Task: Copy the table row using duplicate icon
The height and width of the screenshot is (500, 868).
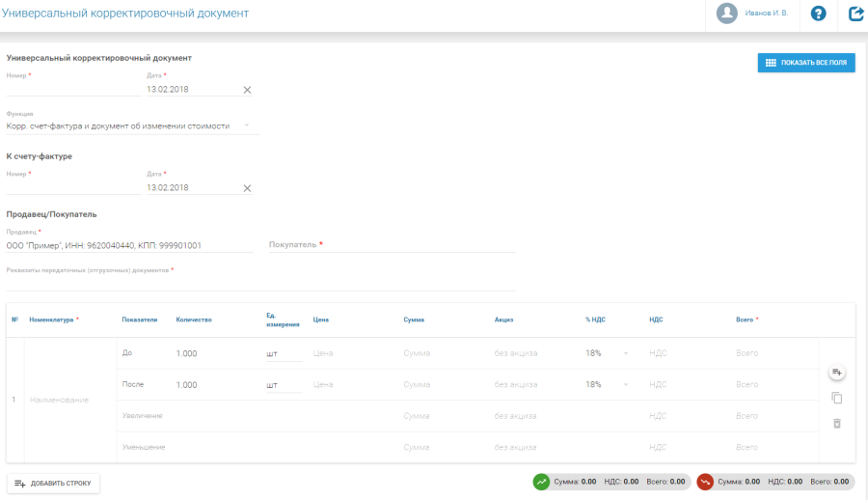Action: click(836, 398)
